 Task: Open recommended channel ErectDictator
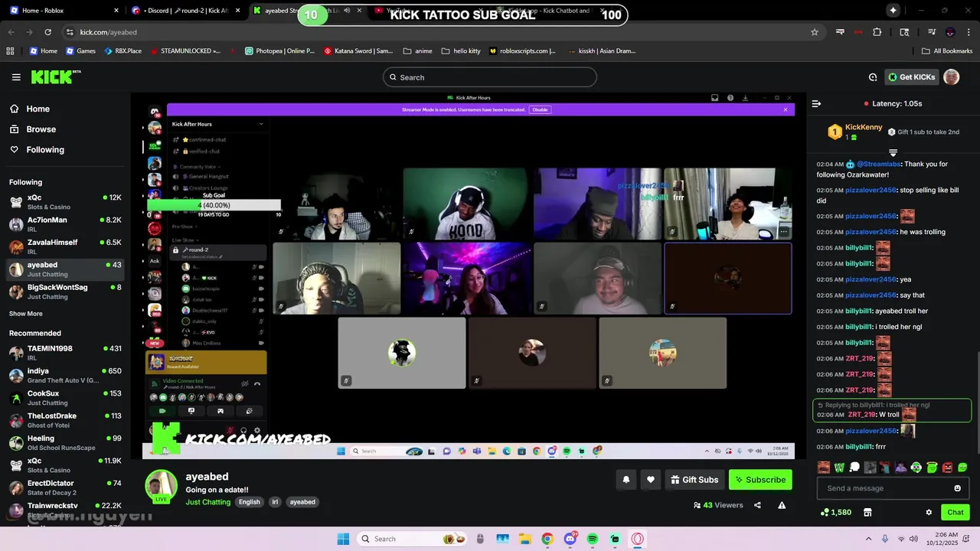(65, 487)
